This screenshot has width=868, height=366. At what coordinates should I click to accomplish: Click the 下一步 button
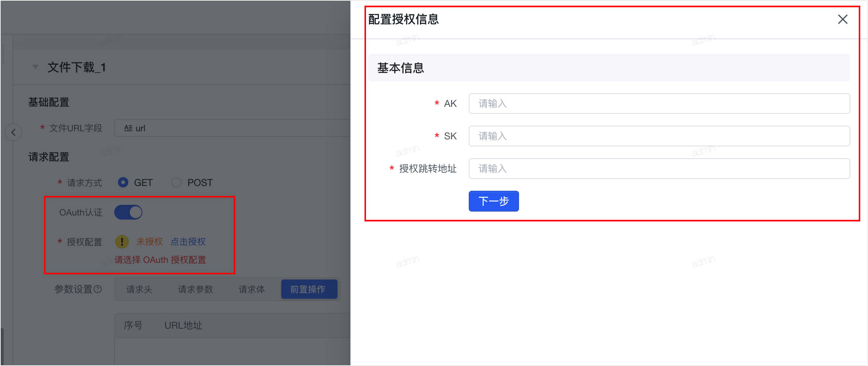494,201
